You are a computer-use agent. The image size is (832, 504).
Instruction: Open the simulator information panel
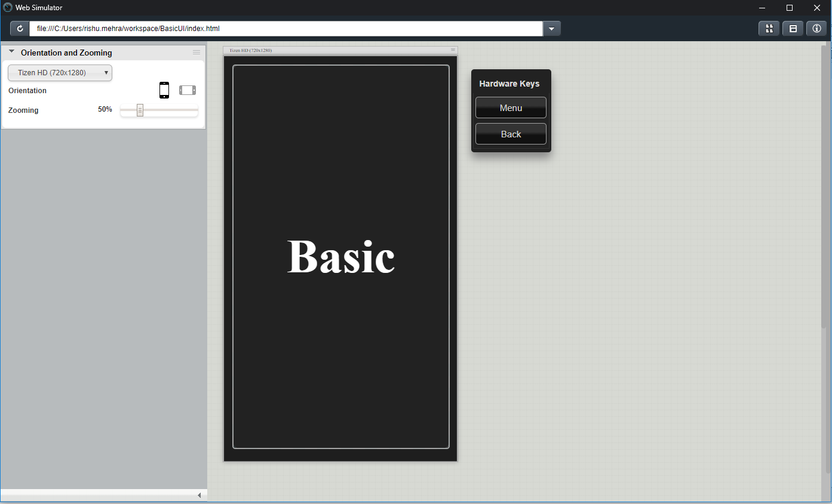click(816, 28)
